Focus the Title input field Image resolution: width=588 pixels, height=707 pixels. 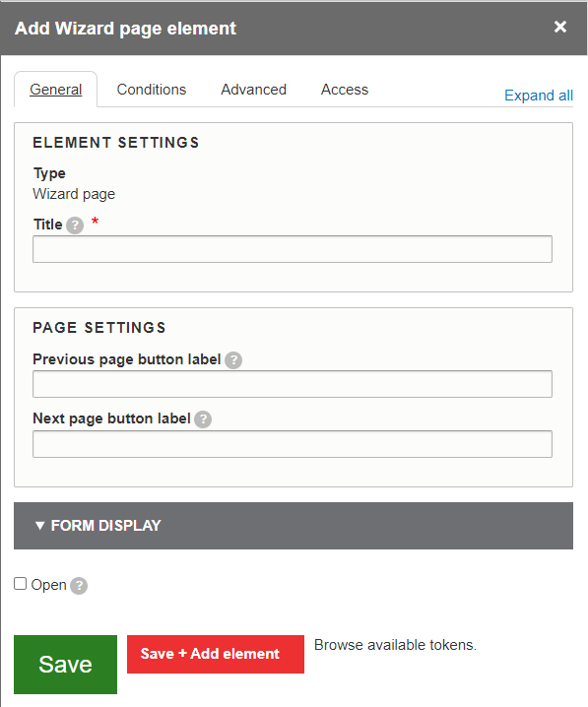pyautogui.click(x=293, y=249)
